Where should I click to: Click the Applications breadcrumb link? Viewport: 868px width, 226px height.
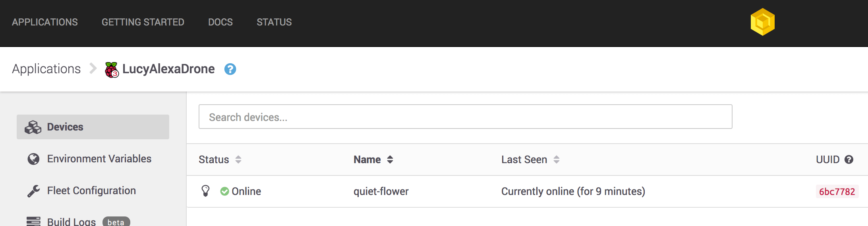[x=46, y=69]
